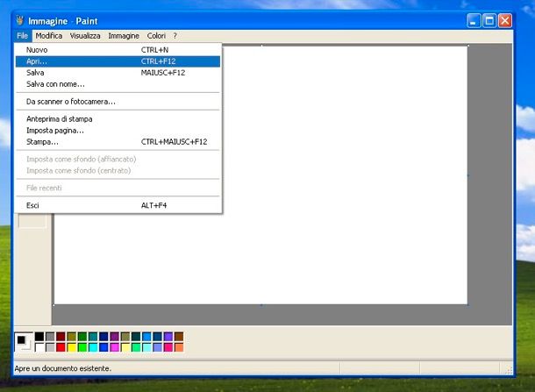Select the maroon dark red swatch
Viewport: 535px width, 392px height.
pyautogui.click(x=61, y=337)
